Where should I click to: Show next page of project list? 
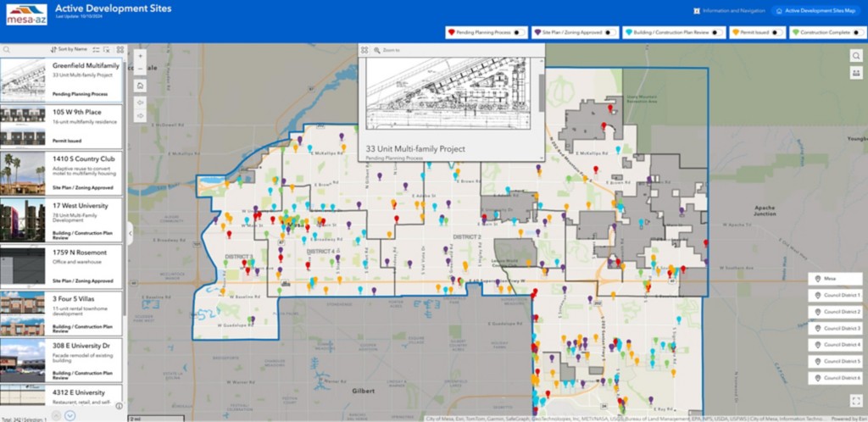pos(70,415)
